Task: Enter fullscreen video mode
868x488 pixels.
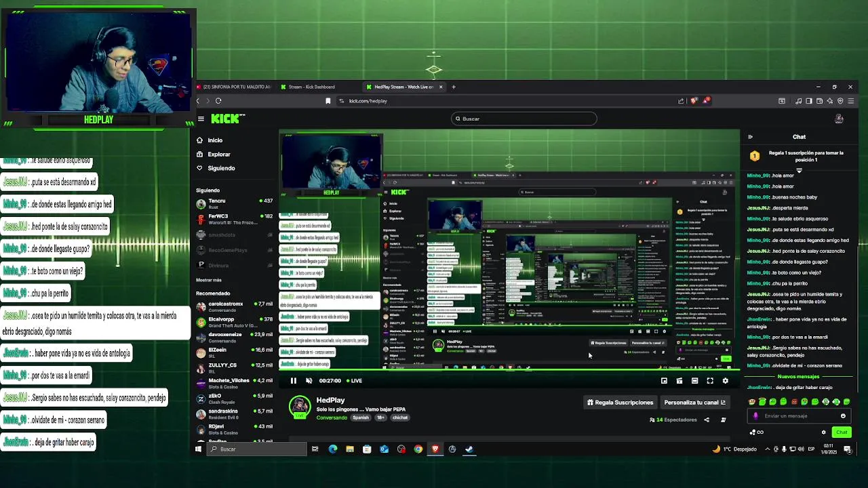Action: tap(710, 381)
